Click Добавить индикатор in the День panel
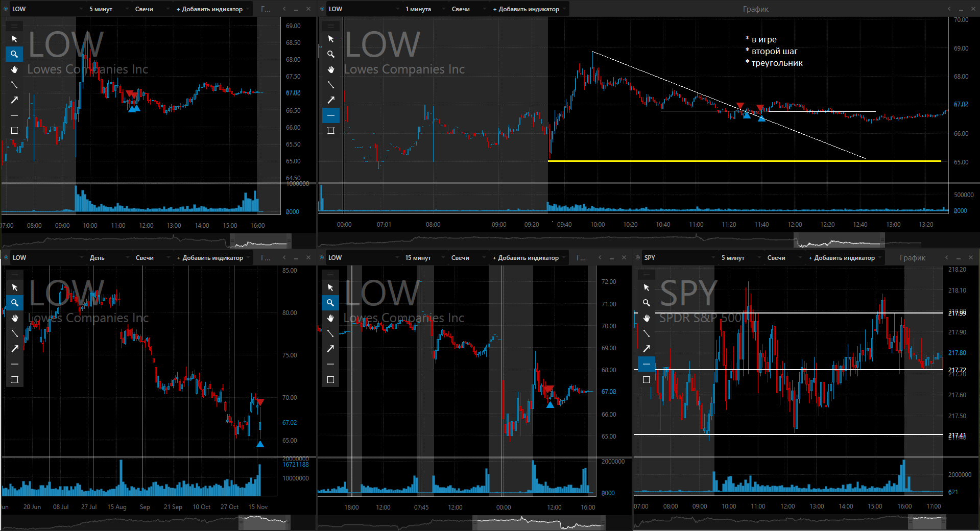Screen dimensions: 980x531 click(x=213, y=258)
